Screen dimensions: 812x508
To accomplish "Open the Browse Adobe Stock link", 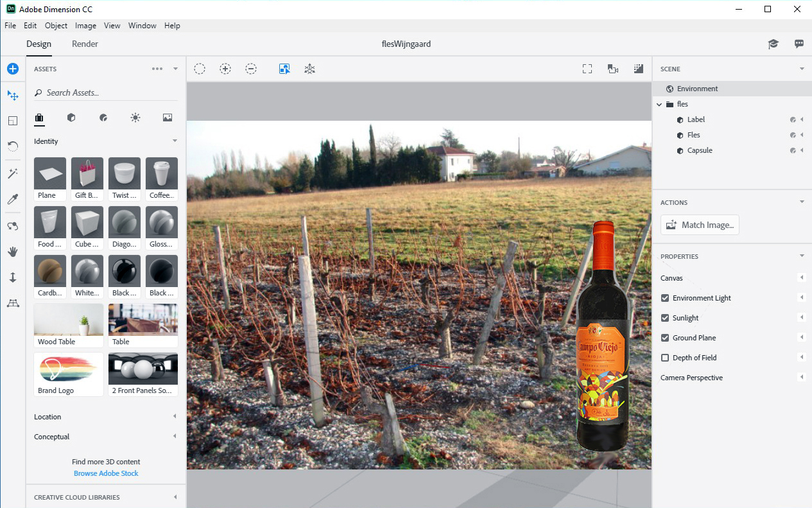I will (x=106, y=473).
